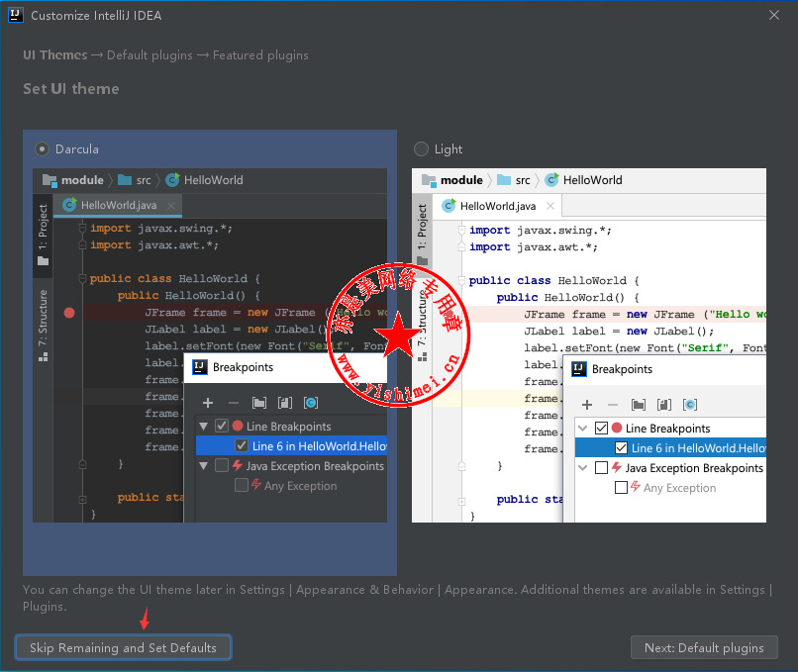
Task: Click group-by-package icon in Darcula Breakpoints
Action: (x=259, y=404)
